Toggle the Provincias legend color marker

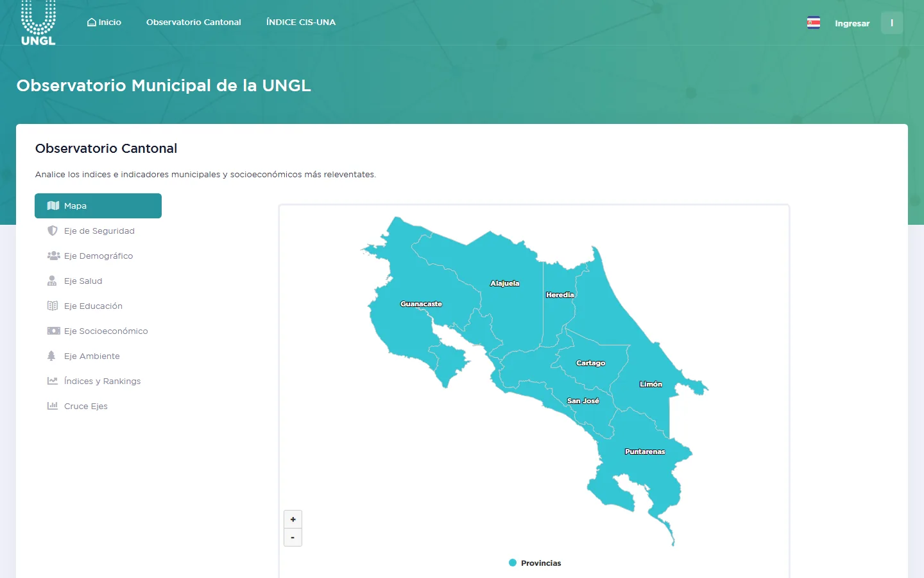pyautogui.click(x=513, y=563)
